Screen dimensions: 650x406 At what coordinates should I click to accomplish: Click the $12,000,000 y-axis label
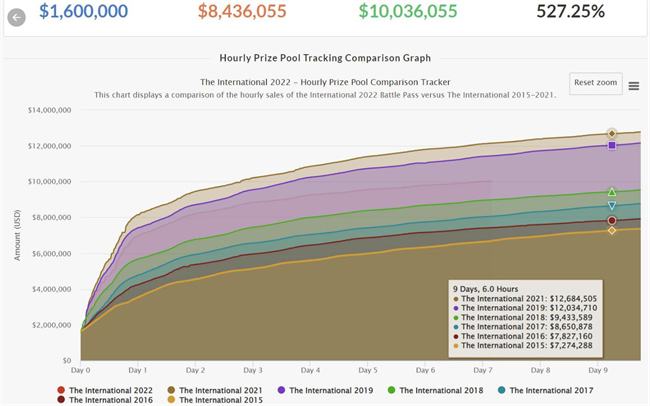(49, 146)
